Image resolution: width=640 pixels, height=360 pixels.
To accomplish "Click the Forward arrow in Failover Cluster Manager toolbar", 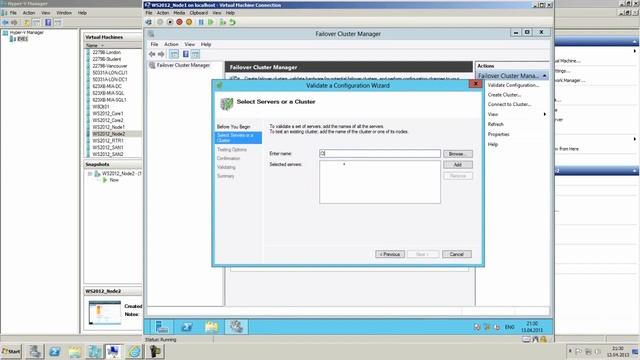I will 161,54.
